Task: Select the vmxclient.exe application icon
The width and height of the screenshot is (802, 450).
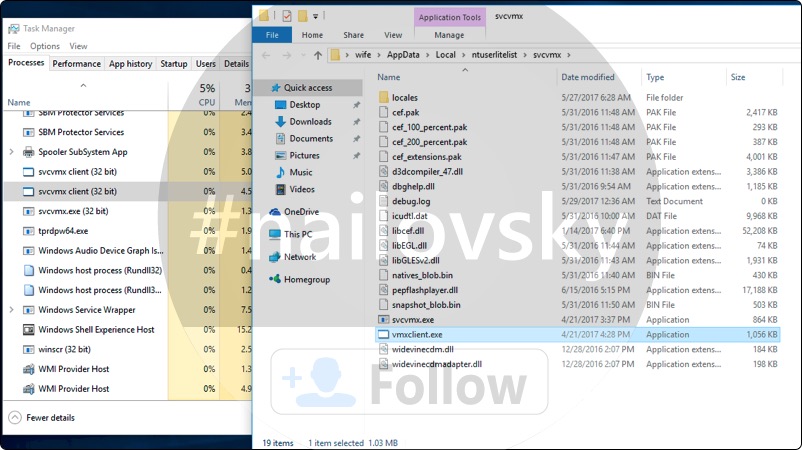Action: point(384,335)
